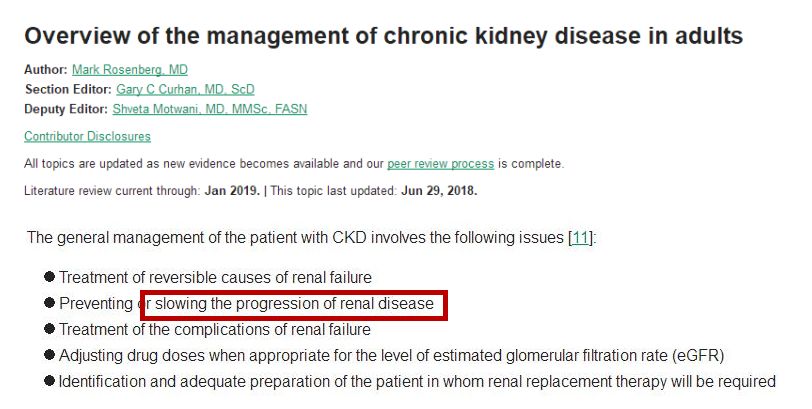The width and height of the screenshot is (812, 409).
Task: Click the Contributor Disclosures link
Action: 87,137
